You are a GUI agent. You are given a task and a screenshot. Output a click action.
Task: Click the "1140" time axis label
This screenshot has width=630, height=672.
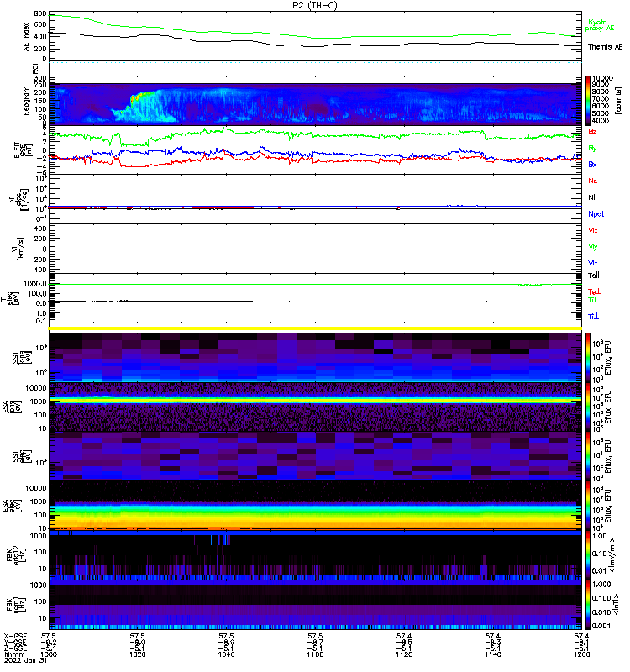493,654
